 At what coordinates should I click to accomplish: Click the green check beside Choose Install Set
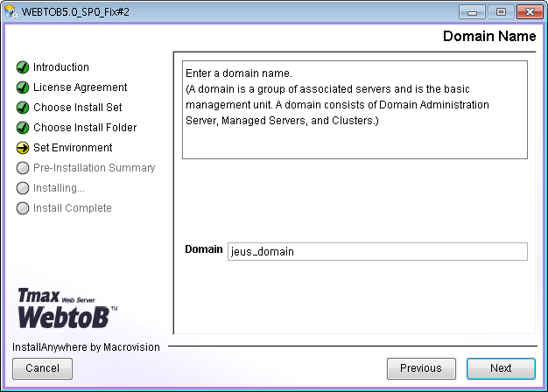pos(23,108)
